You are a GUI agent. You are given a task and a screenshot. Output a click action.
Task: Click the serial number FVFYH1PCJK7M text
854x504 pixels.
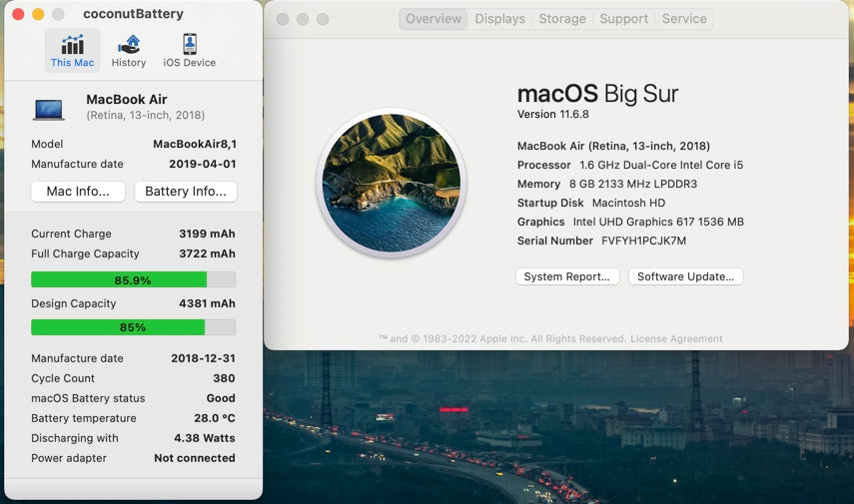[x=643, y=241]
